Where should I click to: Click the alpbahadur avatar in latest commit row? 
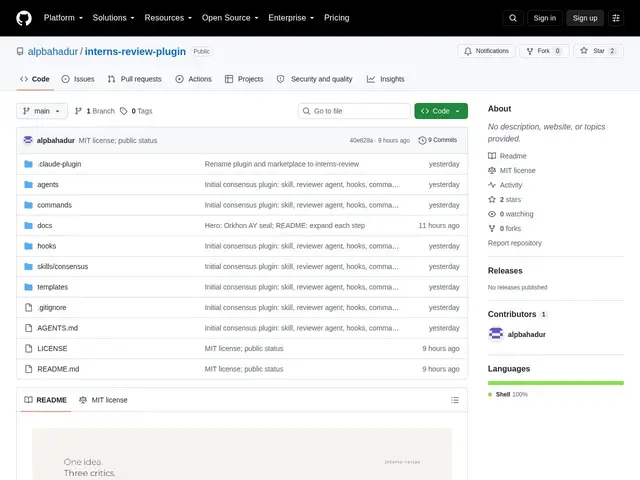coord(28,140)
